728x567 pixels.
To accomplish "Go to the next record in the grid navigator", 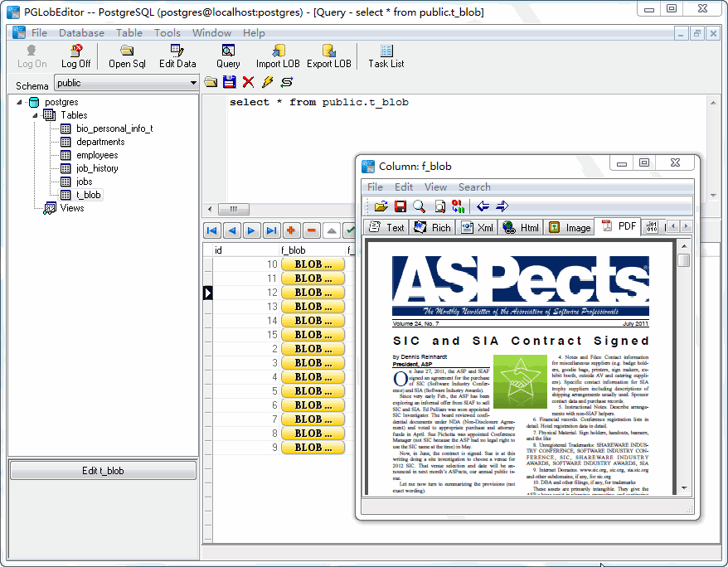I will (251, 230).
